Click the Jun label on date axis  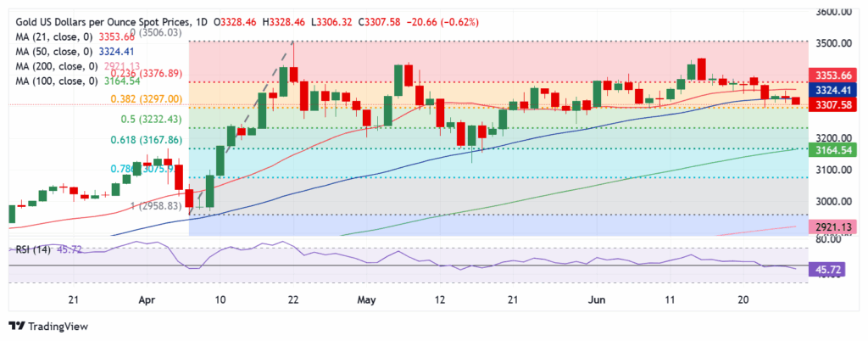pyautogui.click(x=597, y=300)
